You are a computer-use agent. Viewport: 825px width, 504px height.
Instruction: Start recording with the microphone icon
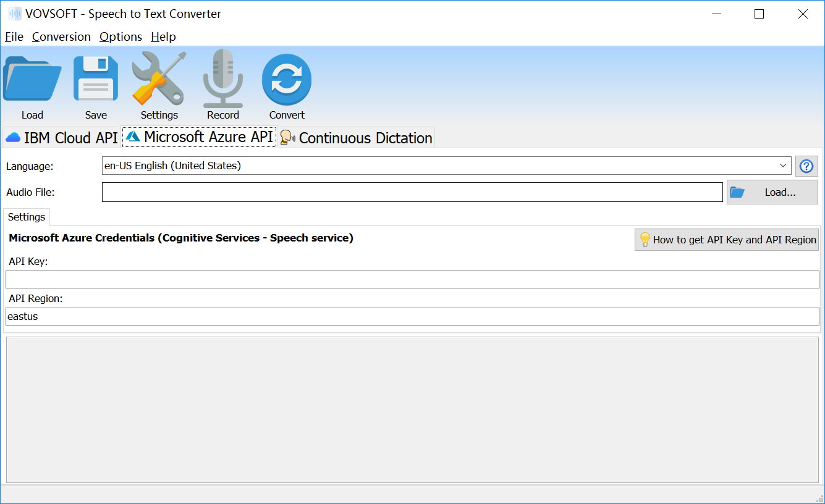click(x=223, y=79)
